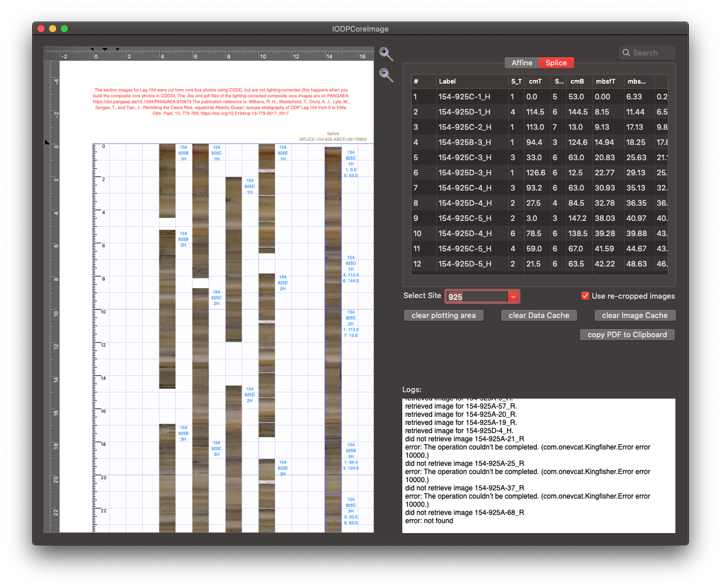721x588 pixels.
Task: Click the 48.63 value in the last row
Action: click(636, 264)
